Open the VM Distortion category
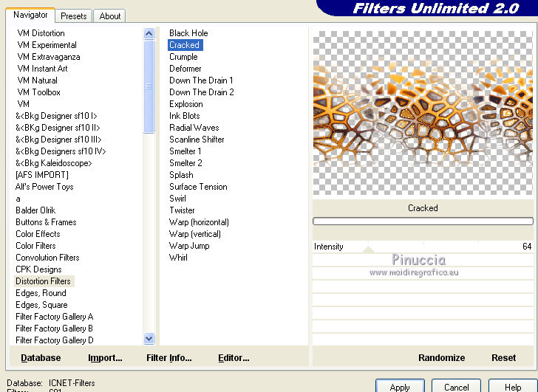Image resolution: width=538 pixels, height=392 pixels. pos(41,33)
